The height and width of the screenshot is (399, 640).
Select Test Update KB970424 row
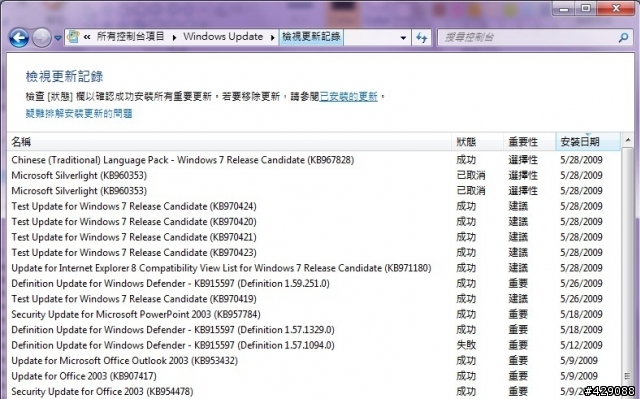pyautogui.click(x=314, y=206)
